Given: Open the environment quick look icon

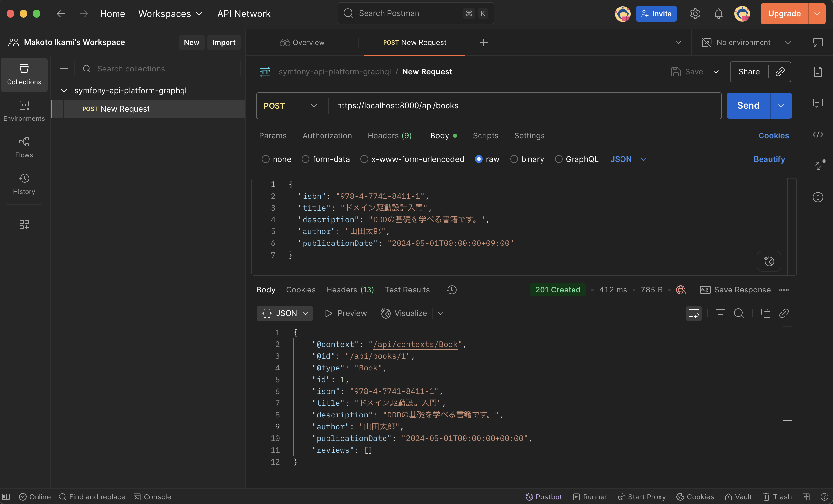Looking at the screenshot, I should [818, 42].
